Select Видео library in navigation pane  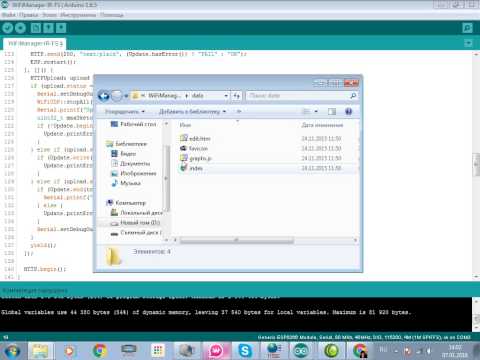click(123, 154)
